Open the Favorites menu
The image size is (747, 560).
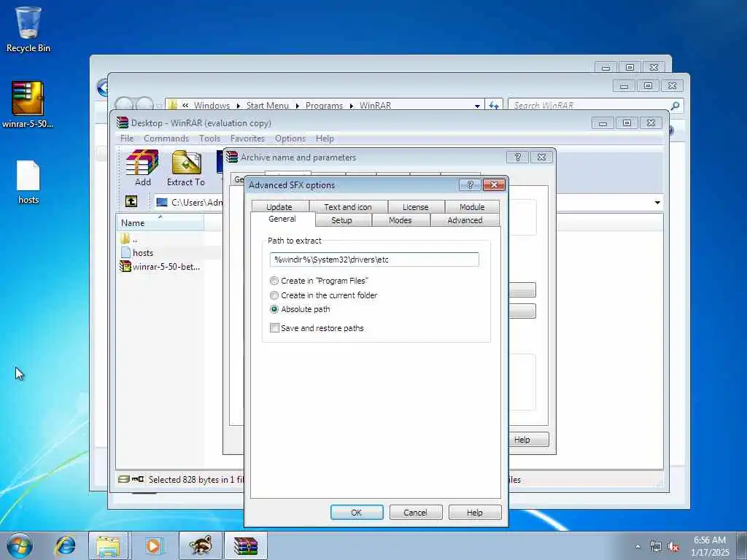click(x=247, y=138)
